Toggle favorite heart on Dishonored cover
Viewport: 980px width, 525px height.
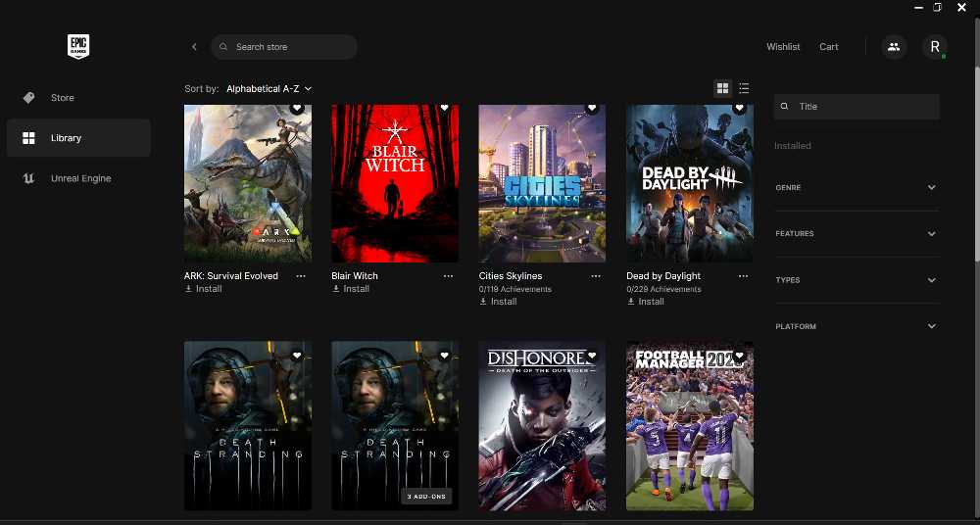pyautogui.click(x=592, y=356)
